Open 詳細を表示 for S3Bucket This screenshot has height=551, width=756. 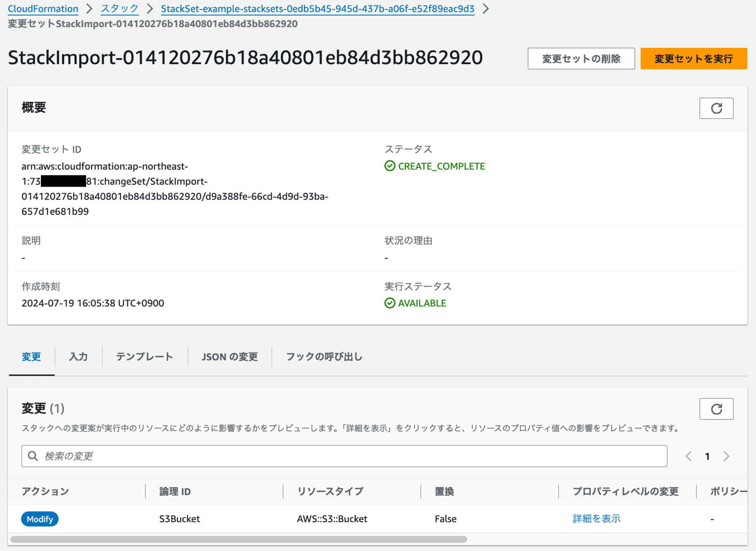click(x=596, y=518)
